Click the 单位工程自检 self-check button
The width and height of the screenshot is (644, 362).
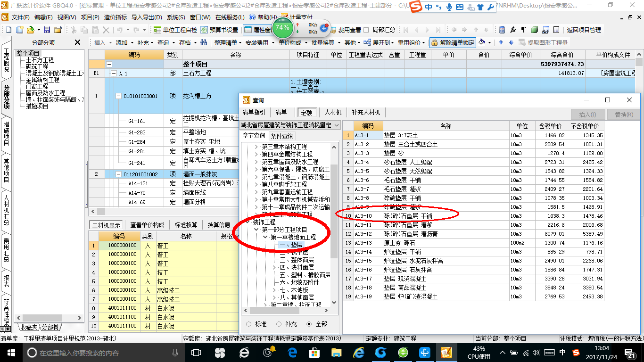(x=175, y=30)
